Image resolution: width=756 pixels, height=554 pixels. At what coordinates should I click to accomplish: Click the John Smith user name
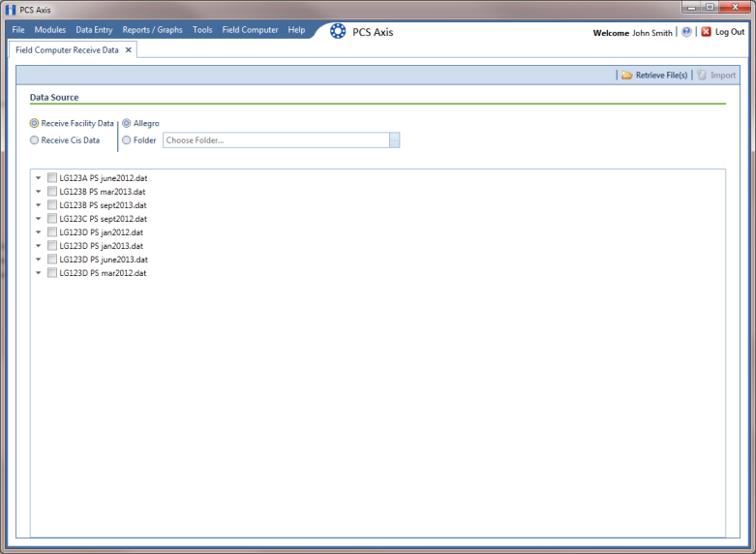point(651,33)
